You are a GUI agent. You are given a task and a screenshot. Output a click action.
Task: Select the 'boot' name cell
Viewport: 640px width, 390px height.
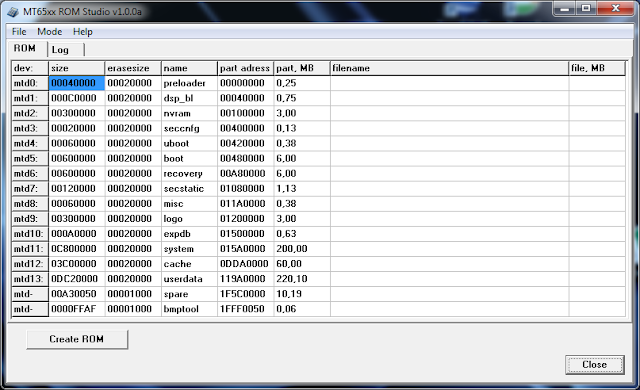pos(189,159)
